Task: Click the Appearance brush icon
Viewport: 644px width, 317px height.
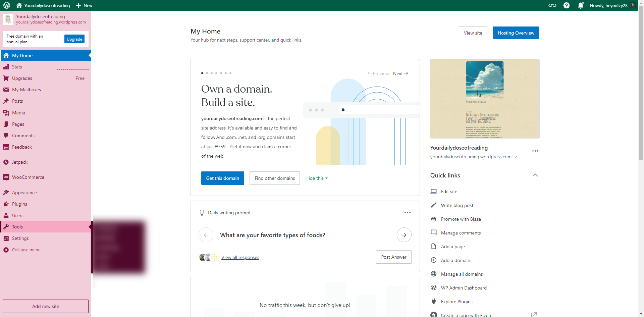Action: point(6,193)
